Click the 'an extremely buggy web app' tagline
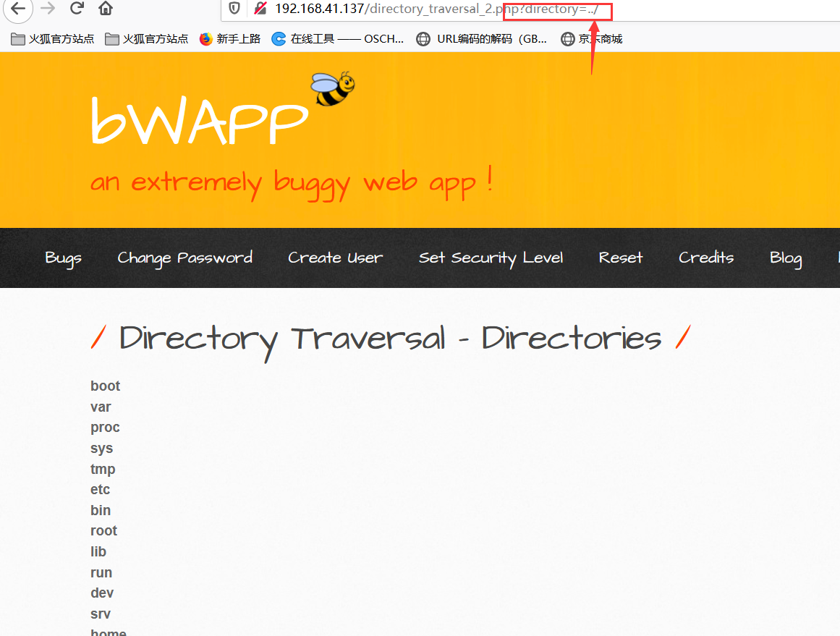 pyautogui.click(x=292, y=183)
